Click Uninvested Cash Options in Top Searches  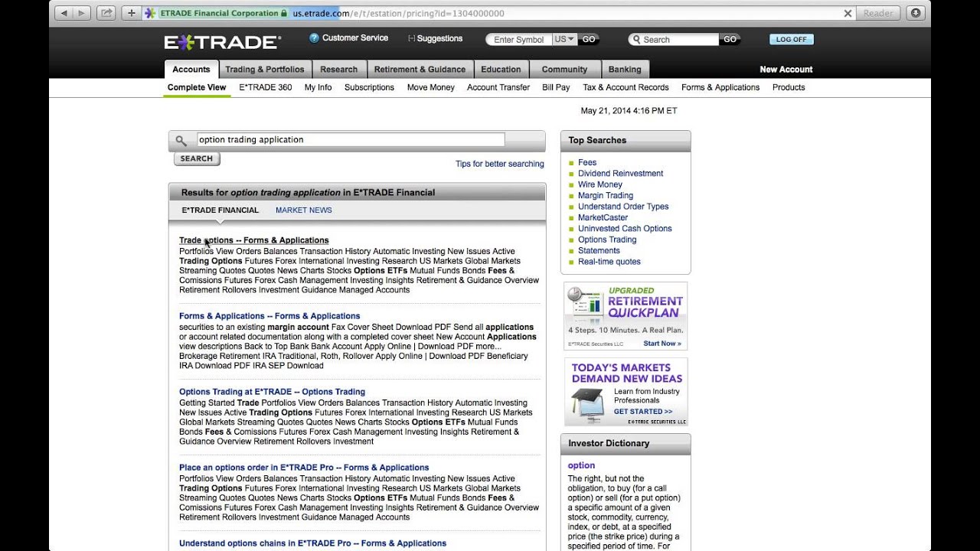pos(625,229)
